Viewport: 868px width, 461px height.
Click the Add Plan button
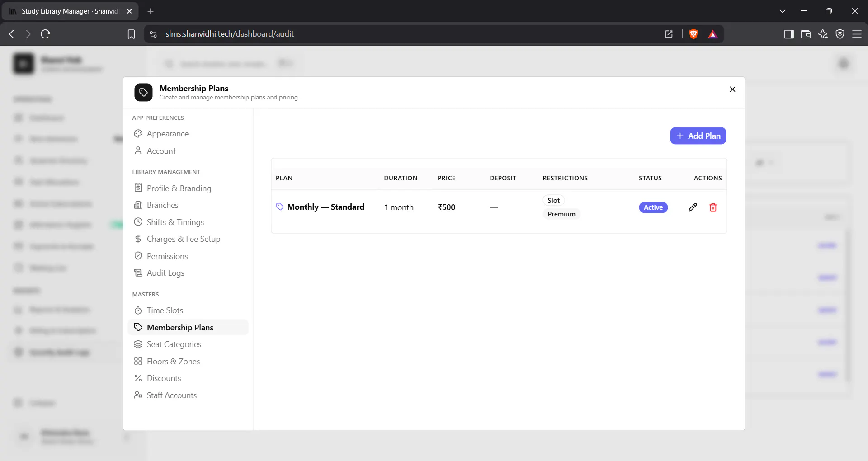click(698, 136)
